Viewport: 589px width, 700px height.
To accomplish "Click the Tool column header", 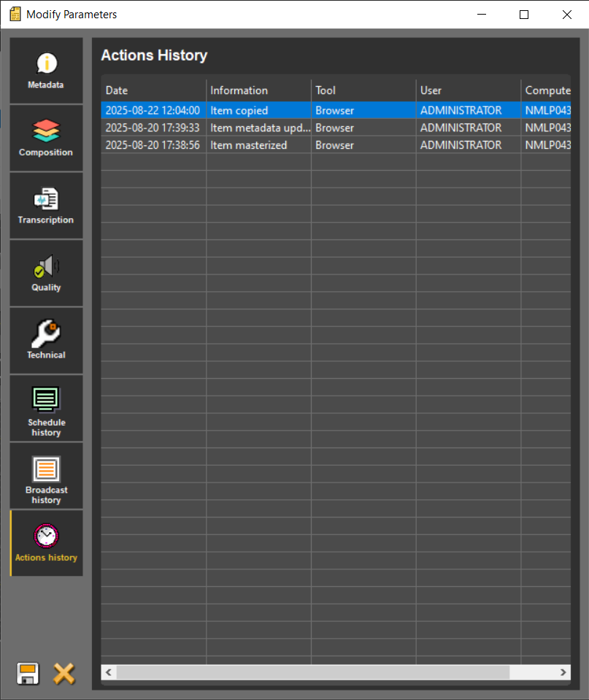I will [363, 91].
